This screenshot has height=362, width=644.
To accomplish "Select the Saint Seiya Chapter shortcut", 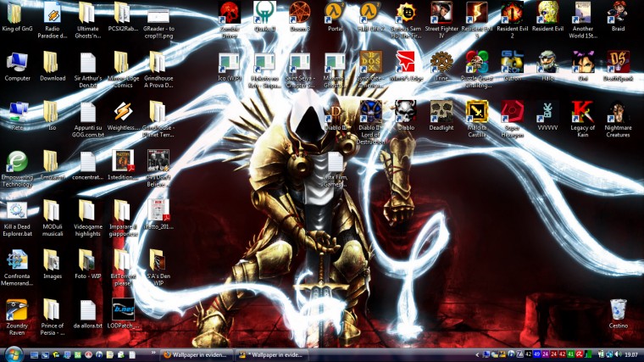I will click(x=300, y=63).
